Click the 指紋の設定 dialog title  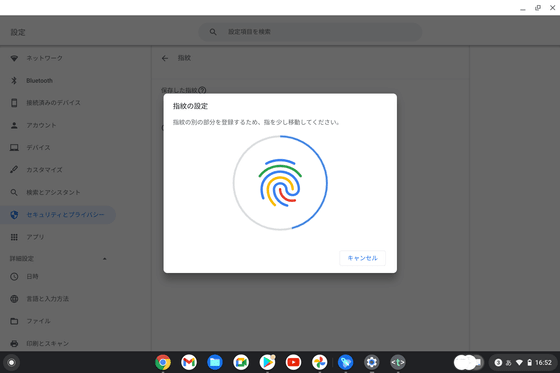pos(190,106)
